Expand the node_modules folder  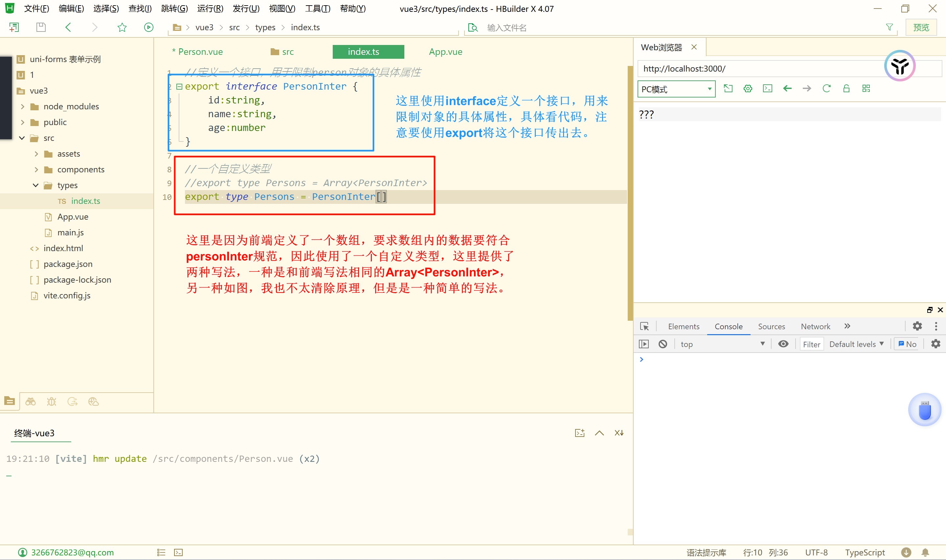(x=23, y=106)
